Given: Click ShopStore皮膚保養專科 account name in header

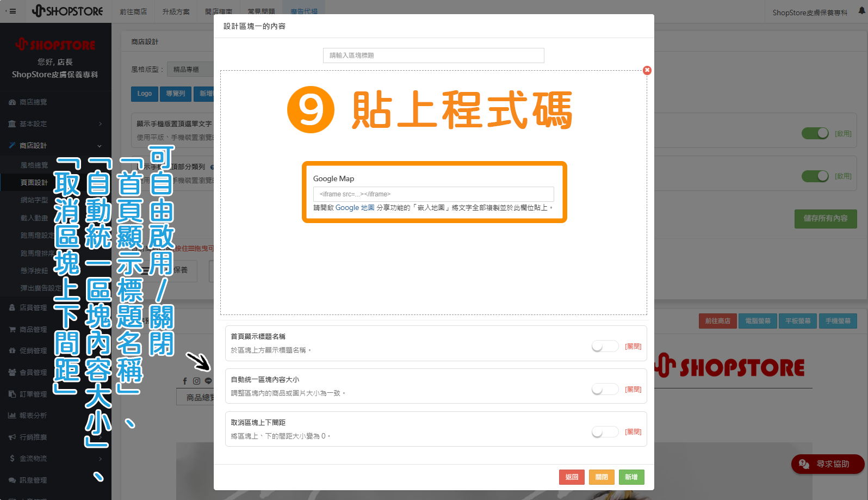Looking at the screenshot, I should [810, 13].
